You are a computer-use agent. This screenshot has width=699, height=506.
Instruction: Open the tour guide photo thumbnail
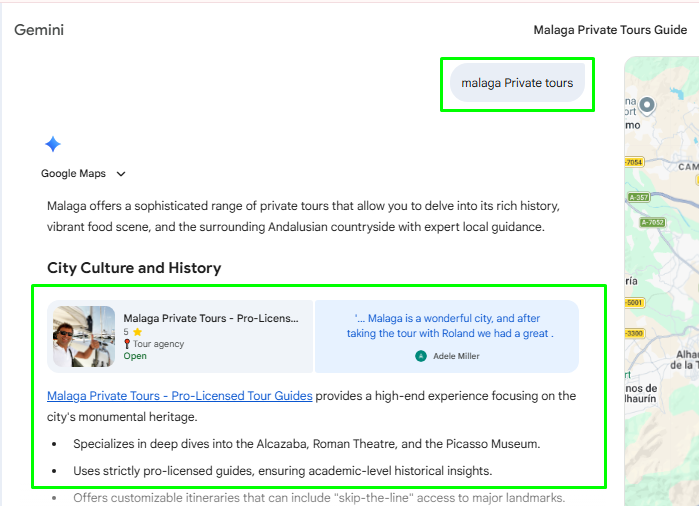(84, 336)
